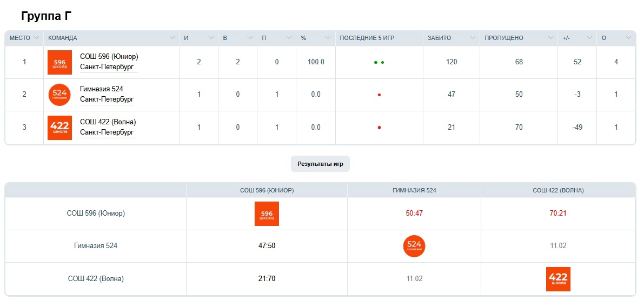Click the 70:21 game score
This screenshot has height=307, width=644.
[x=558, y=213]
